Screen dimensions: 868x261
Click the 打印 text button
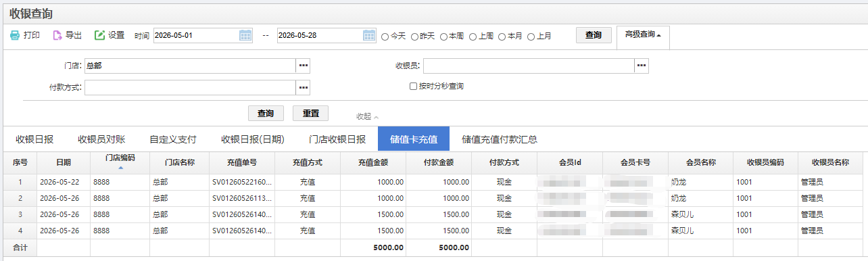(32, 35)
